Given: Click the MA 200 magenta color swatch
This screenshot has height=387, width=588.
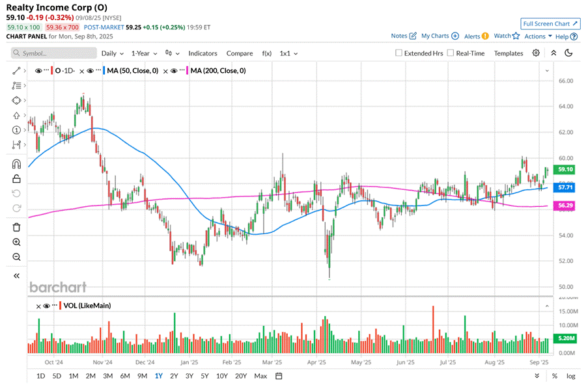Looking at the screenshot, I should [187, 70].
